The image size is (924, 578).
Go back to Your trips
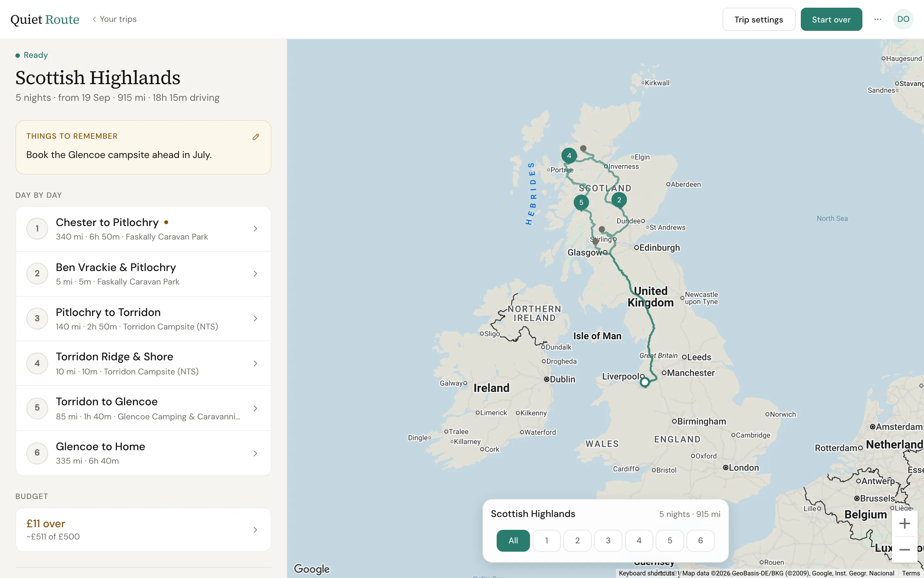(115, 19)
